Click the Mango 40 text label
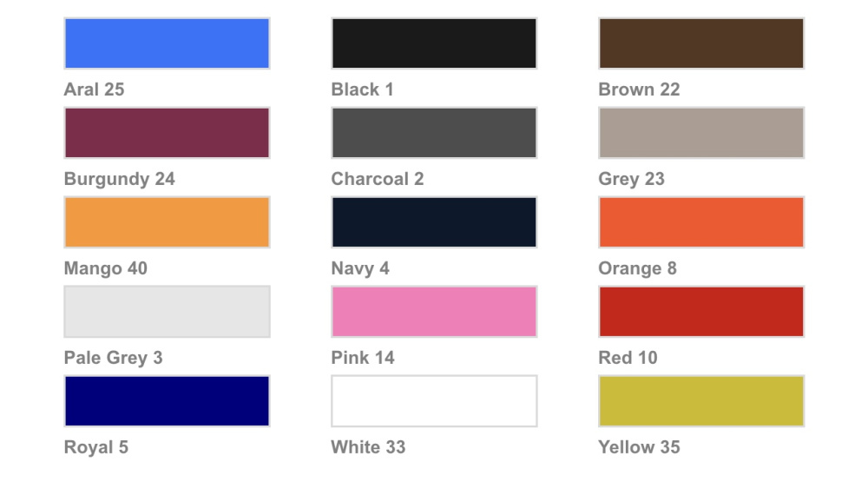Viewport: 868px width, 502px height. click(106, 268)
